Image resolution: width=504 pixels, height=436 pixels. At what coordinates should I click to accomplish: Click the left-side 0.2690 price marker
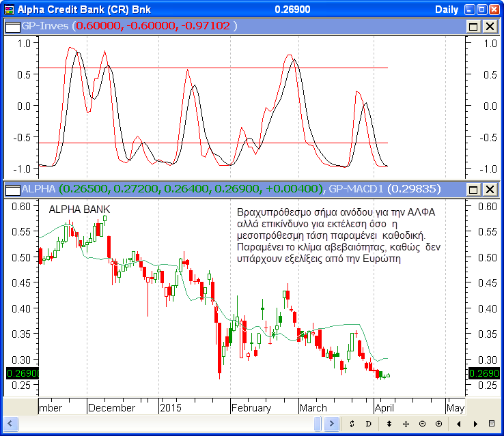tap(23, 373)
